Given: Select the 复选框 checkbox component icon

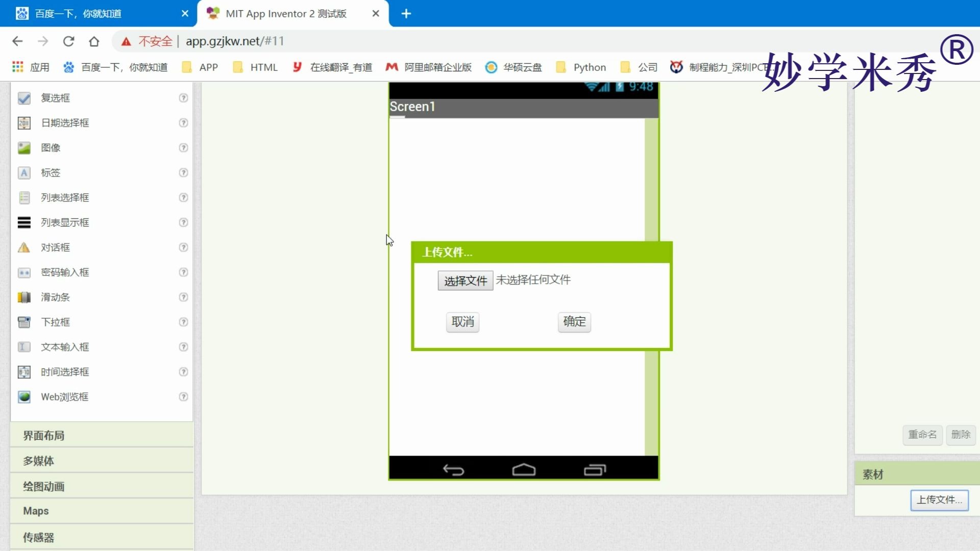Looking at the screenshot, I should pyautogui.click(x=24, y=98).
